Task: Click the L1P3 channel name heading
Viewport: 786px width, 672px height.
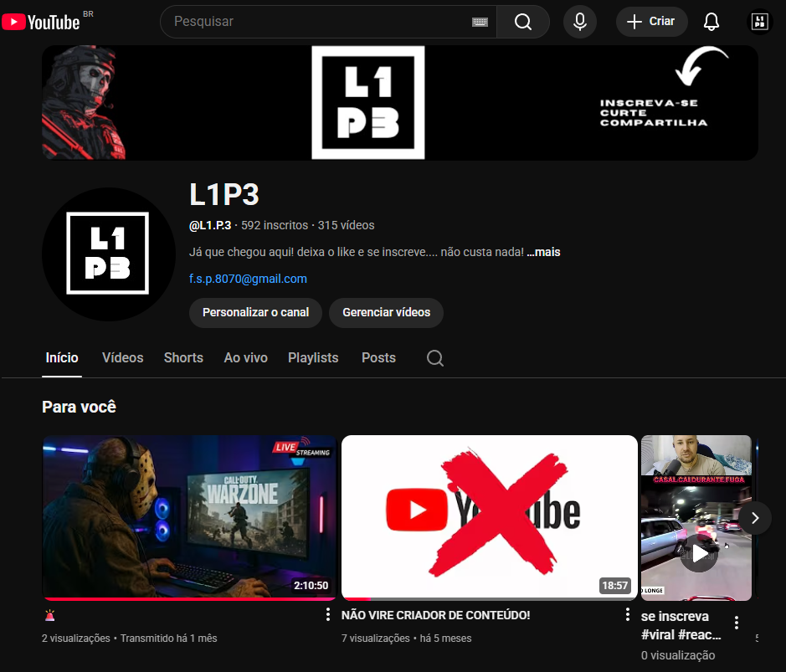Action: point(224,194)
